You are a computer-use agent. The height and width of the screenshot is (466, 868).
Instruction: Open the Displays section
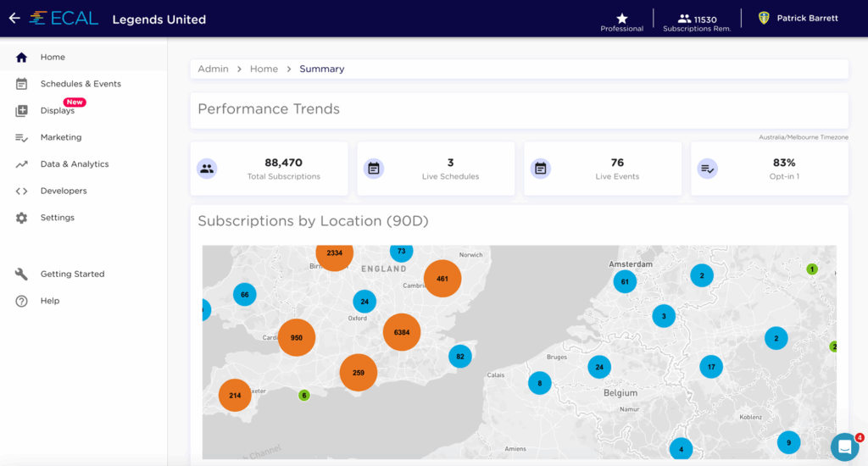(58, 111)
